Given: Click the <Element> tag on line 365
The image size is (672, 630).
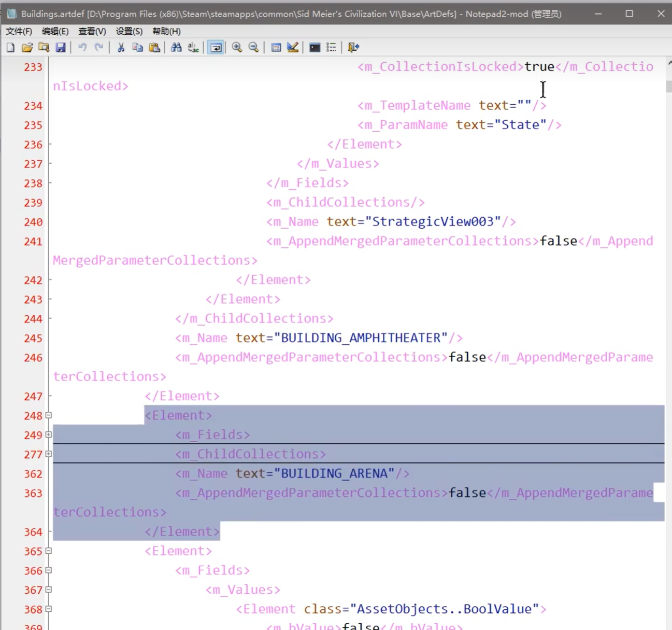Looking at the screenshot, I should tap(178, 551).
